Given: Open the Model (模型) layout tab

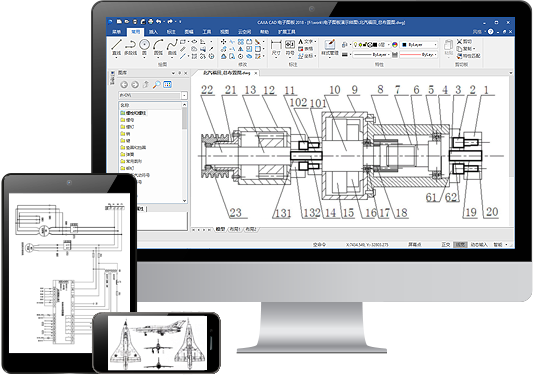Looking at the screenshot, I should tap(220, 230).
